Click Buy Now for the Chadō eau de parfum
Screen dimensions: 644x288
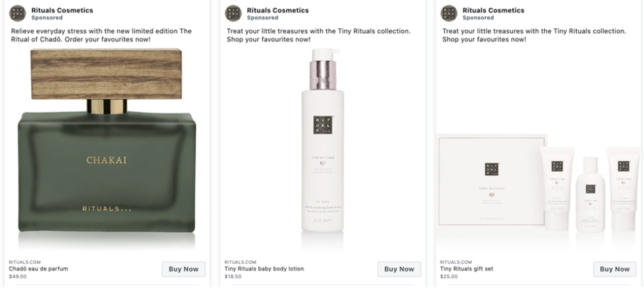point(183,270)
